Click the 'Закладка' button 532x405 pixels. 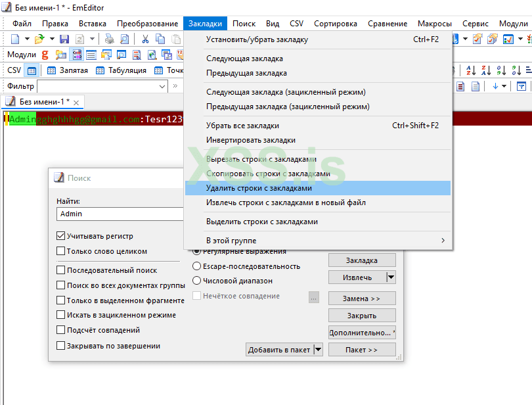(x=361, y=260)
